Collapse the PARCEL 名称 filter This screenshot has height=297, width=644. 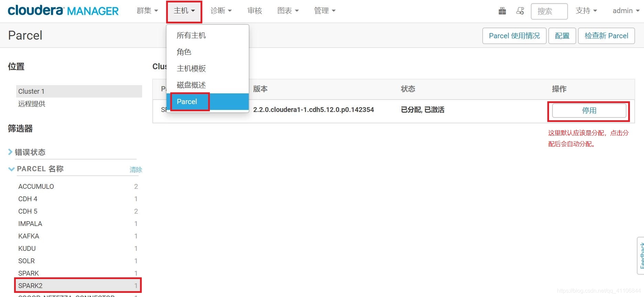point(36,169)
